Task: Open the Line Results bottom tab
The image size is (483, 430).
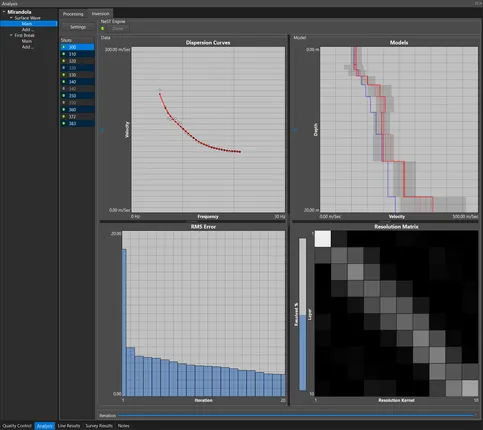Action: [69, 426]
